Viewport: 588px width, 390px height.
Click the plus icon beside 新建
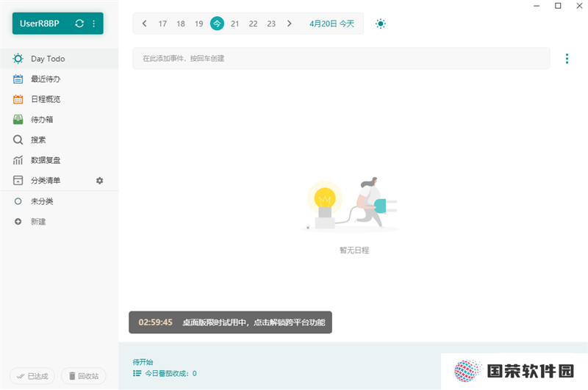click(x=18, y=222)
